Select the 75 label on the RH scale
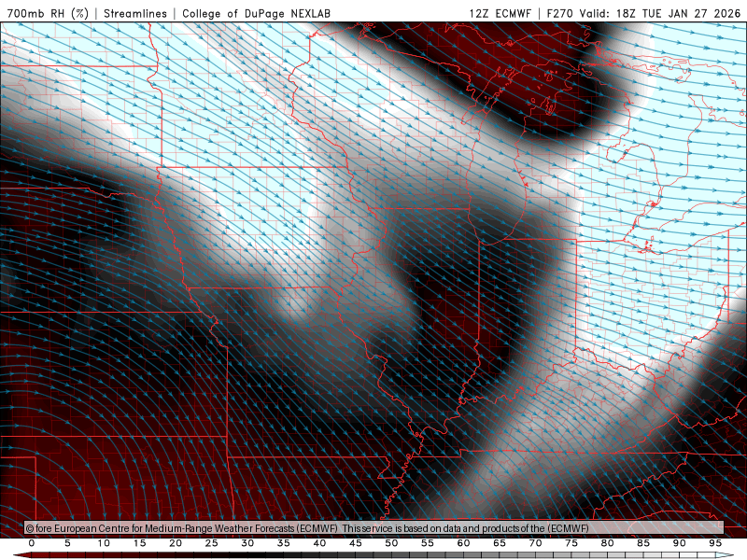The height and width of the screenshot is (560, 747). point(571,543)
